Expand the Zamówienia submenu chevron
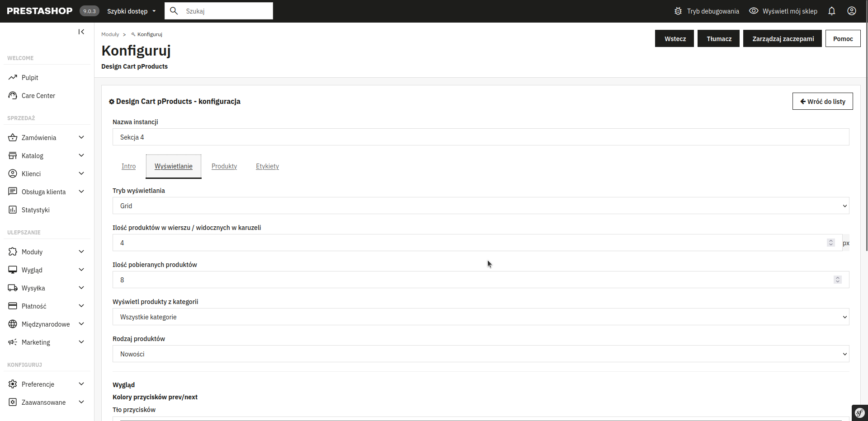 click(x=81, y=137)
